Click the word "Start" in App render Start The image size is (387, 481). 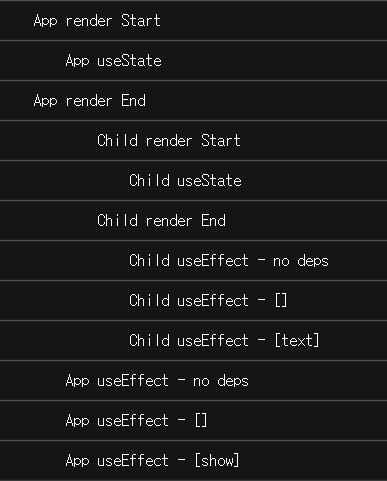(x=141, y=21)
